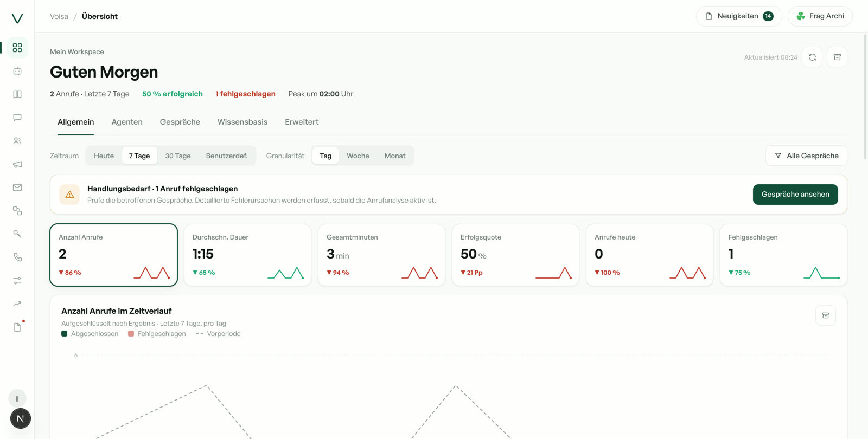Image resolution: width=868 pixels, height=439 pixels.
Task: Open the document icon with red dot
Action: coord(17,327)
